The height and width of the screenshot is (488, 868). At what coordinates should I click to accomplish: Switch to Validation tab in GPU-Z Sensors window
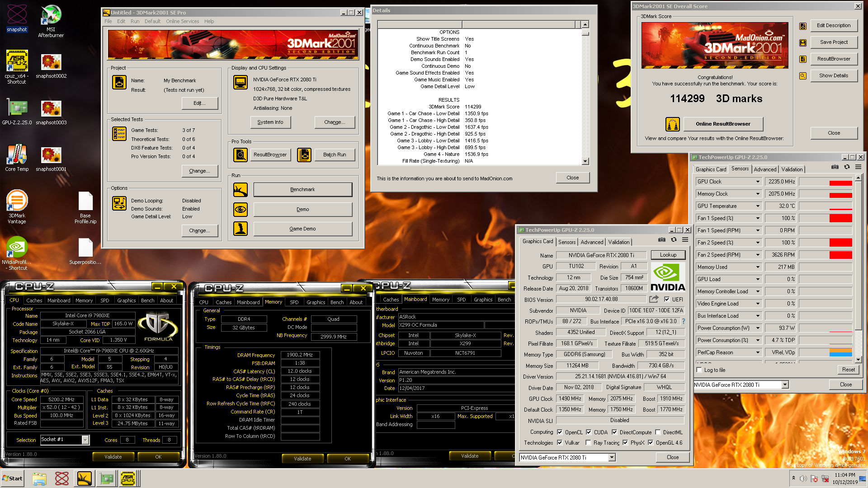pos(792,169)
